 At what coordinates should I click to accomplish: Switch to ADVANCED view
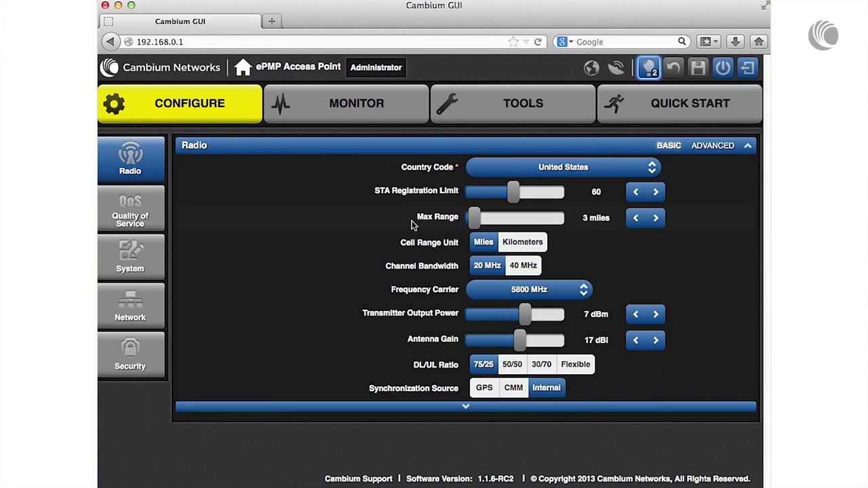[x=713, y=145]
